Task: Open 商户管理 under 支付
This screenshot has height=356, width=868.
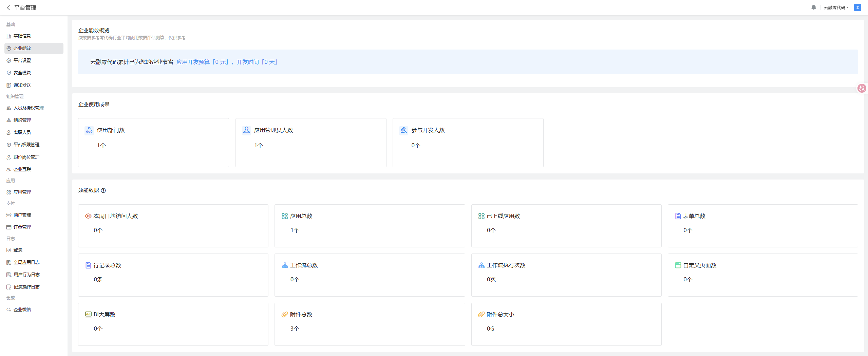Action: [22, 214]
